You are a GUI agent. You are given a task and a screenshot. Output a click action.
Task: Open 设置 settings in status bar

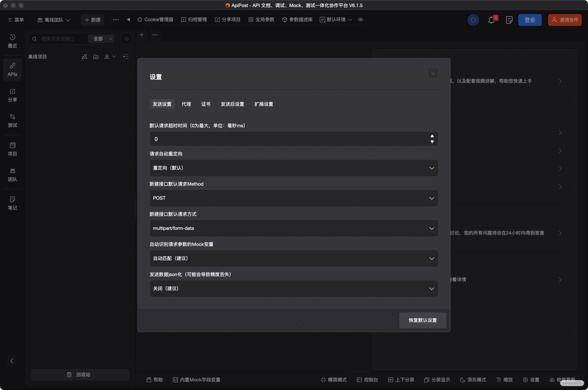[x=531, y=380]
